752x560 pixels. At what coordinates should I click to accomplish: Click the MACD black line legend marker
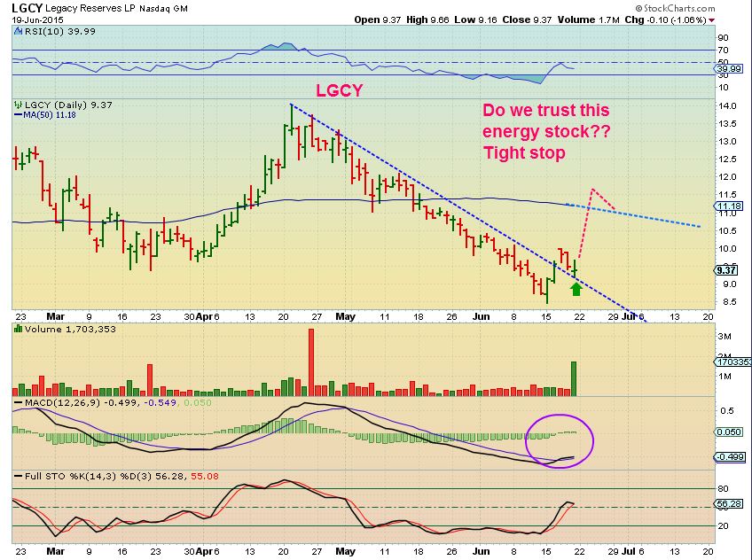(x=19, y=403)
